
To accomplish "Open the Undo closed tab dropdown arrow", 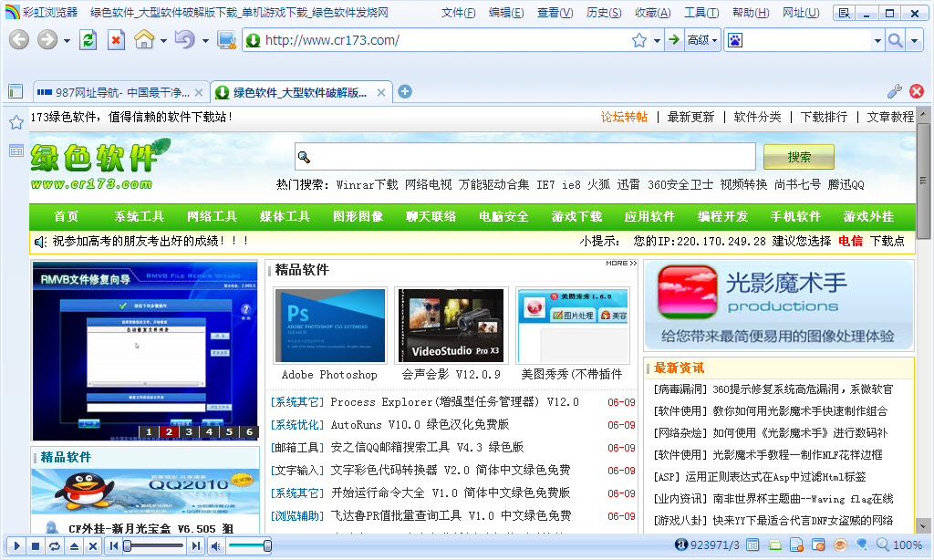I will click(x=205, y=40).
